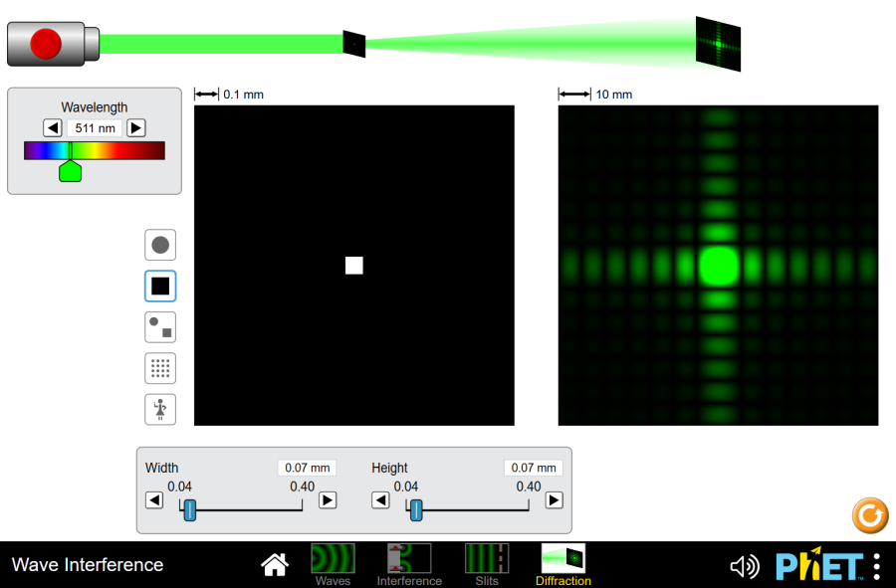
Task: Click the green wavelength slider thumb
Action: (x=71, y=171)
